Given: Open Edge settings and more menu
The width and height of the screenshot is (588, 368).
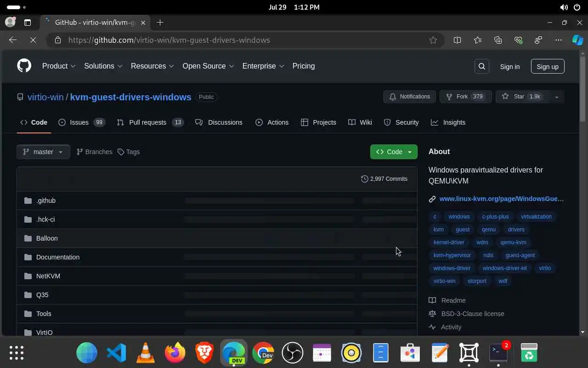Looking at the screenshot, I should (x=559, y=40).
